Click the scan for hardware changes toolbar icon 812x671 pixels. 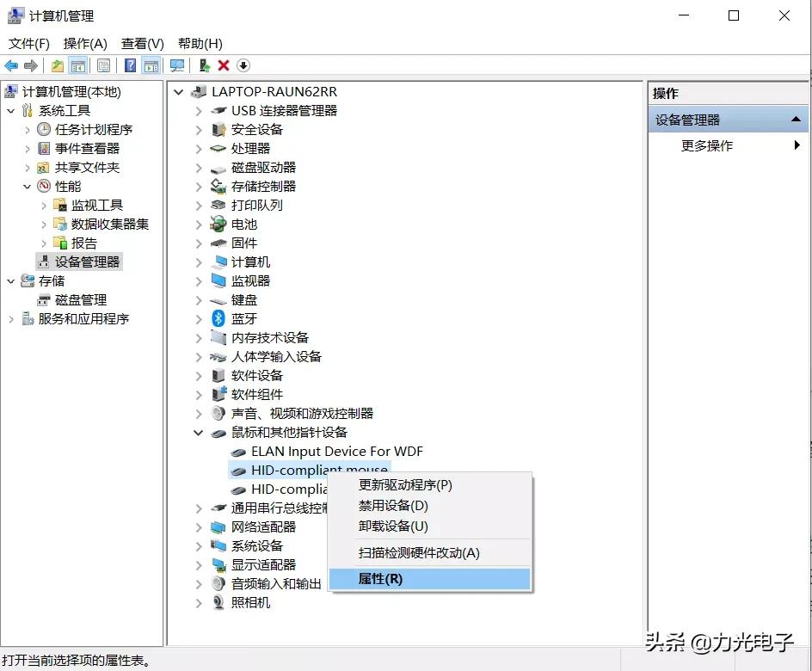176,65
